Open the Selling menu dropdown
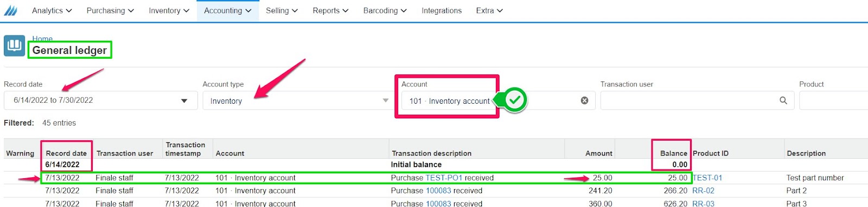Viewport: 868px width, 207px height. click(282, 10)
